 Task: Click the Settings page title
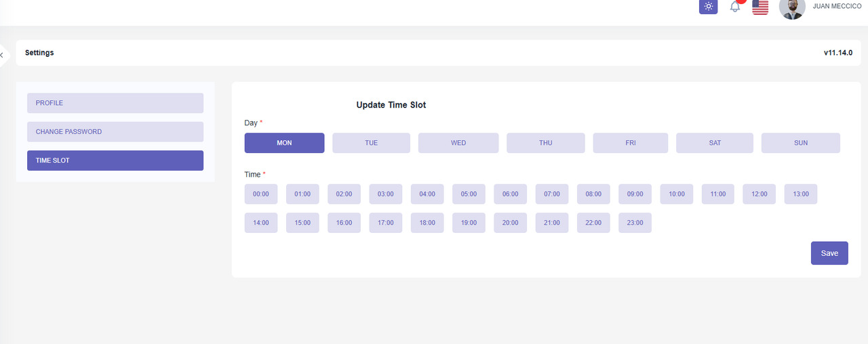(39, 53)
